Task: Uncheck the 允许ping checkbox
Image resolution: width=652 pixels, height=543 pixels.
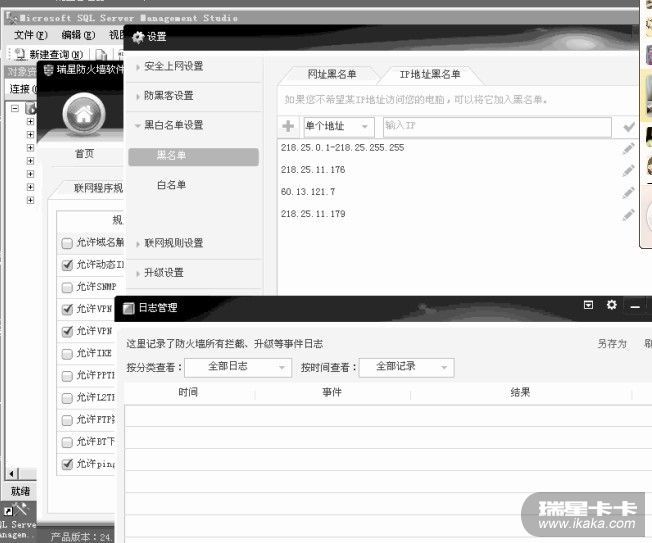Action: 67,464
